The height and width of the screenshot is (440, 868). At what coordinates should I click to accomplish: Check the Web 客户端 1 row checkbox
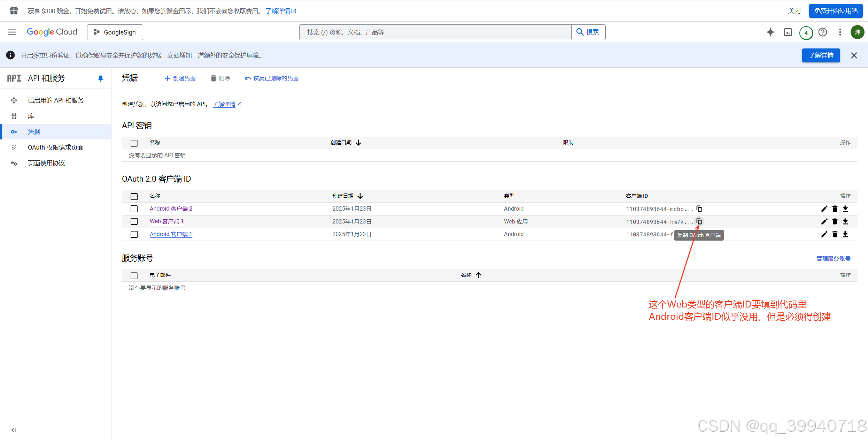coord(134,221)
